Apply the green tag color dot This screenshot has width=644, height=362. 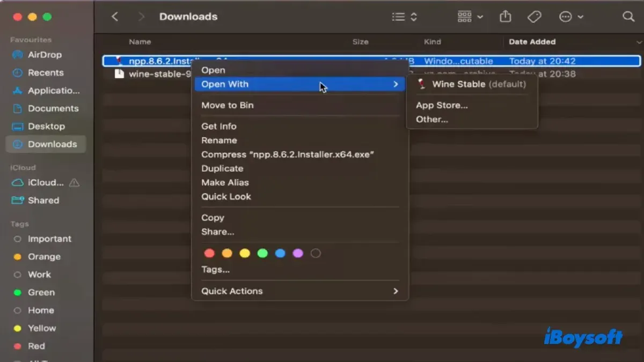pyautogui.click(x=262, y=253)
